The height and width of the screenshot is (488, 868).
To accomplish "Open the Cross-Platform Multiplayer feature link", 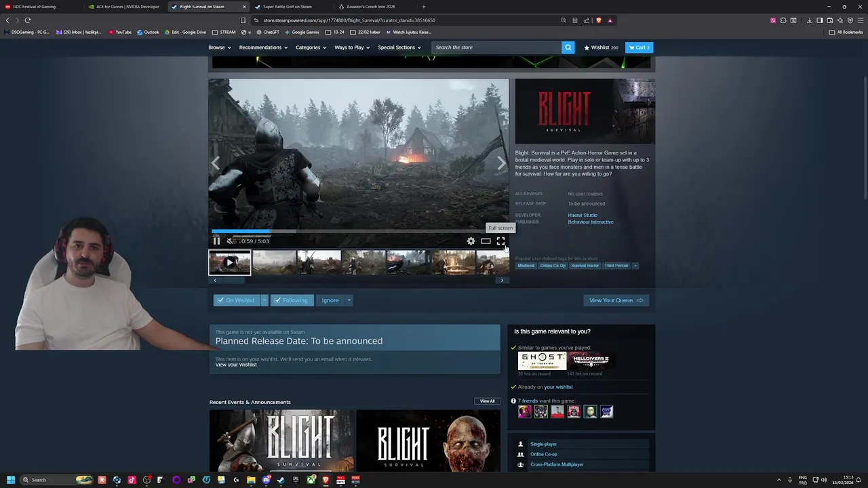I will tap(557, 464).
